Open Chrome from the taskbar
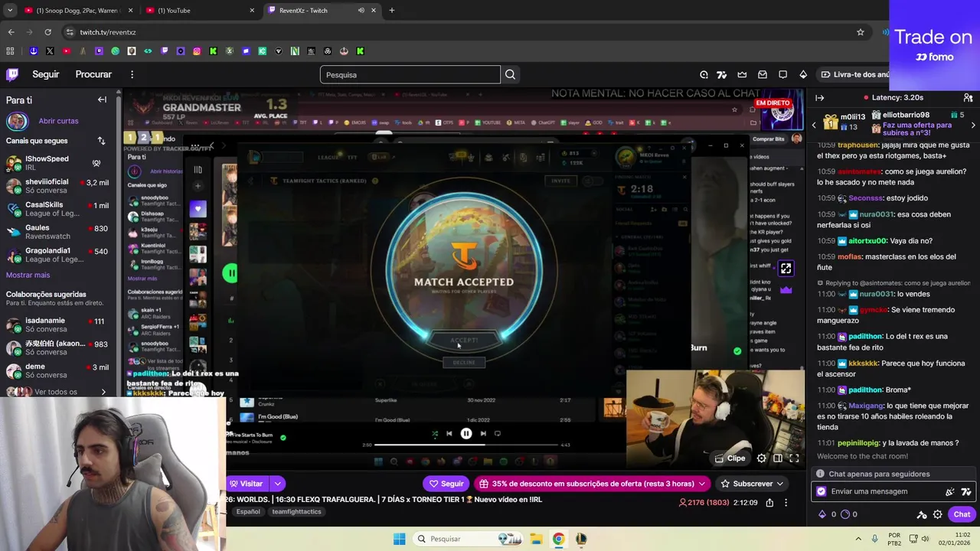 click(x=558, y=539)
